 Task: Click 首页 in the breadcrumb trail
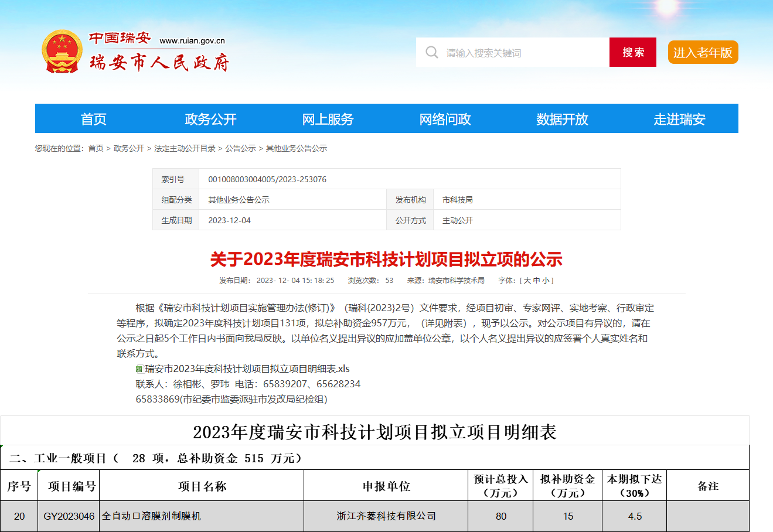tap(96, 149)
